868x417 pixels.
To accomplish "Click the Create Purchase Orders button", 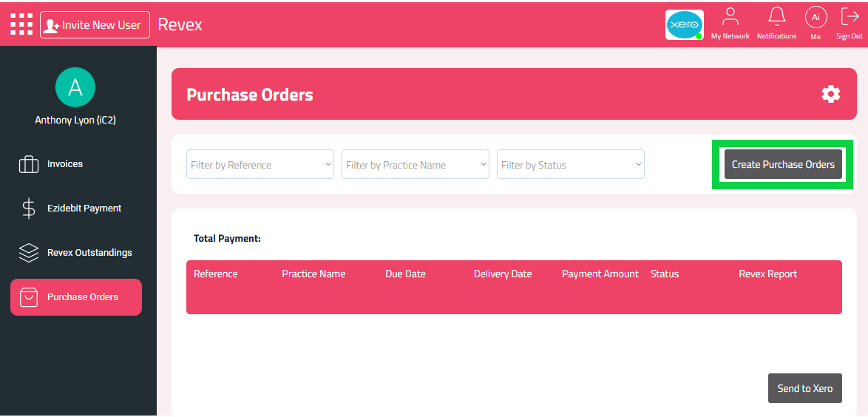I will (x=783, y=164).
